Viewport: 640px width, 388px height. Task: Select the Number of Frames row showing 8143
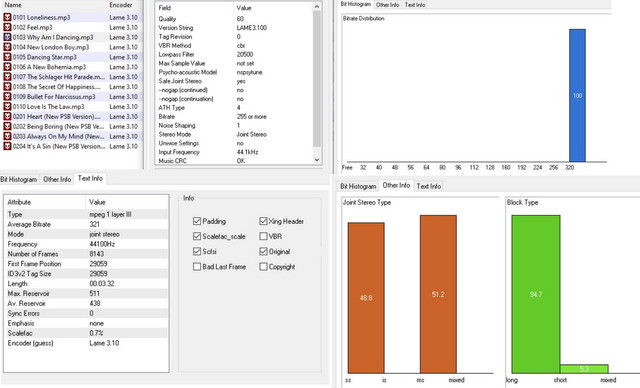pos(86,254)
